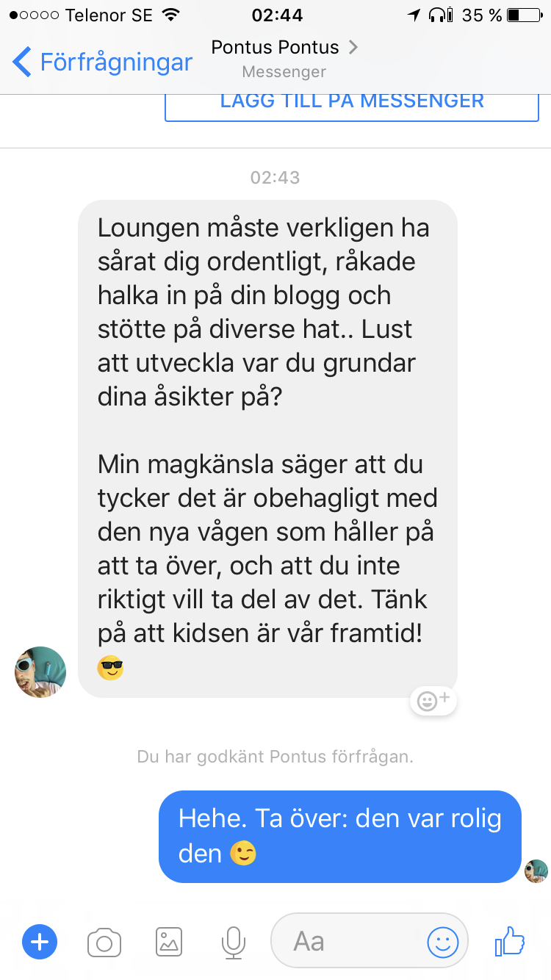This screenshot has width=551, height=980.
Task: Expand Pontus Pontus contact details chevron
Action: pyautogui.click(x=353, y=48)
